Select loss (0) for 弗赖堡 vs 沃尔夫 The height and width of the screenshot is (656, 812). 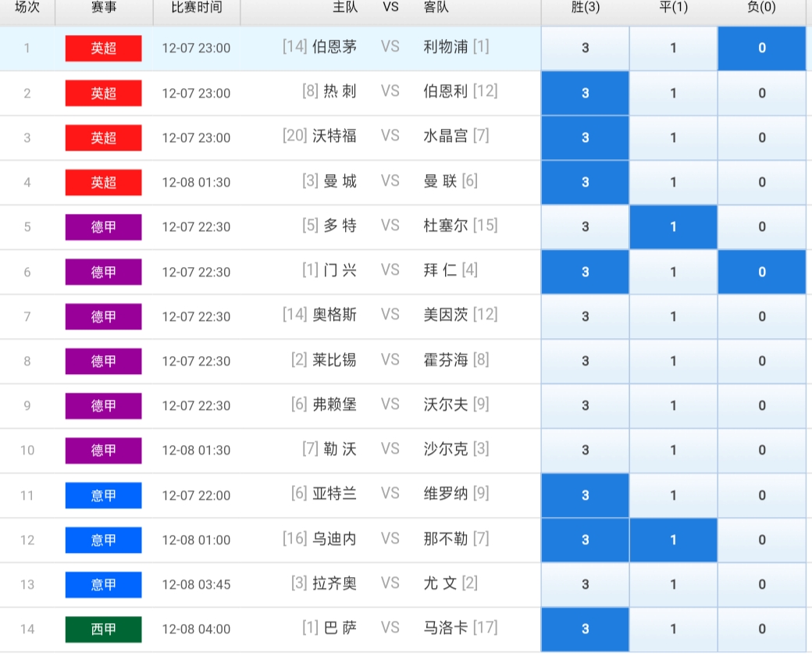tap(762, 406)
